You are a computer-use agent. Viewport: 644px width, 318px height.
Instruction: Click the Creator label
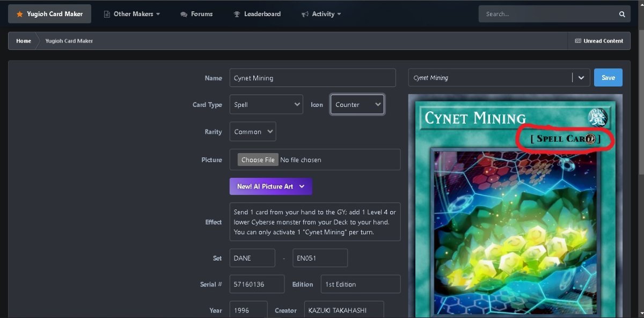pos(286,310)
